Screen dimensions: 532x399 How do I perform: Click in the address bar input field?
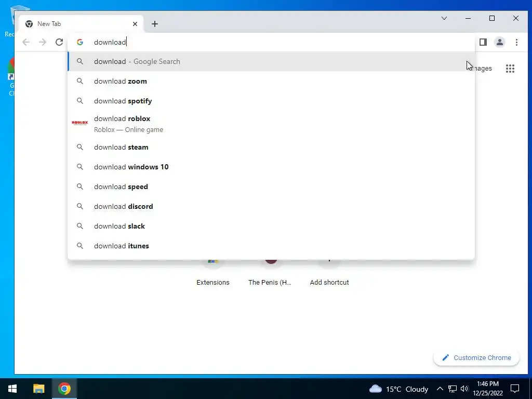point(271,42)
